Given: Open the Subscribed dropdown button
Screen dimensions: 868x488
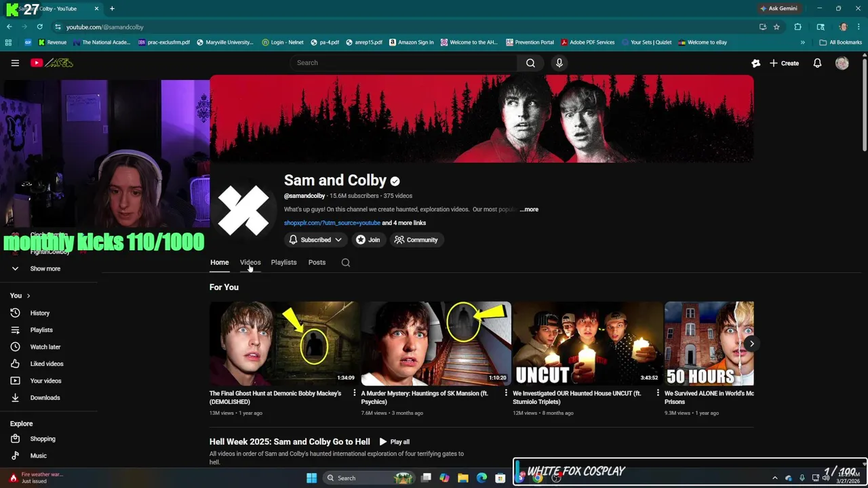Looking at the screenshot, I should 315,240.
